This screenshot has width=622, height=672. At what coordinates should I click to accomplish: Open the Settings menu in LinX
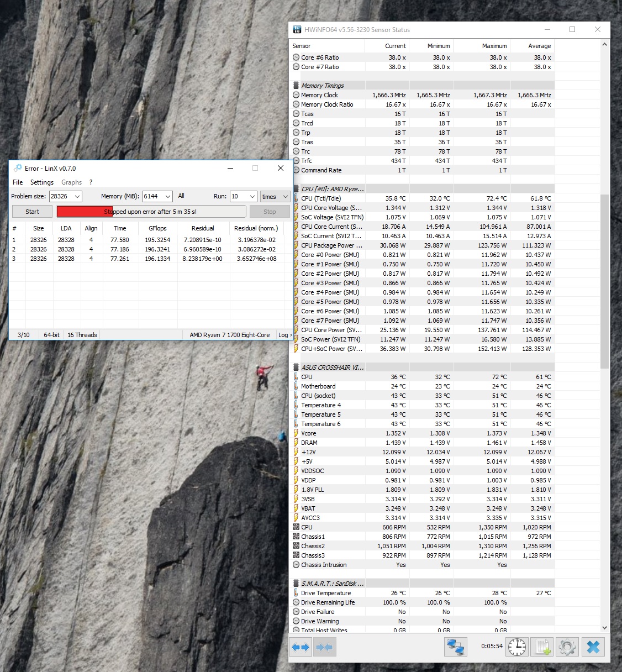pyautogui.click(x=42, y=182)
